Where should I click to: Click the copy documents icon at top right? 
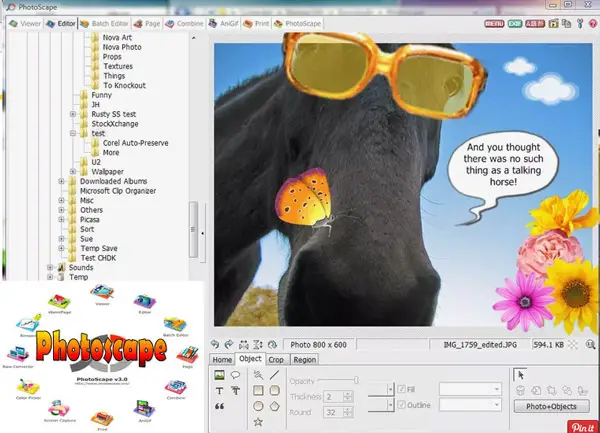[x=566, y=23]
